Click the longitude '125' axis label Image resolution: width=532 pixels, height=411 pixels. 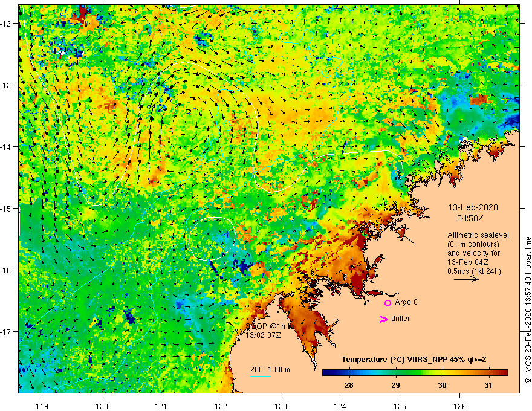pos(400,406)
